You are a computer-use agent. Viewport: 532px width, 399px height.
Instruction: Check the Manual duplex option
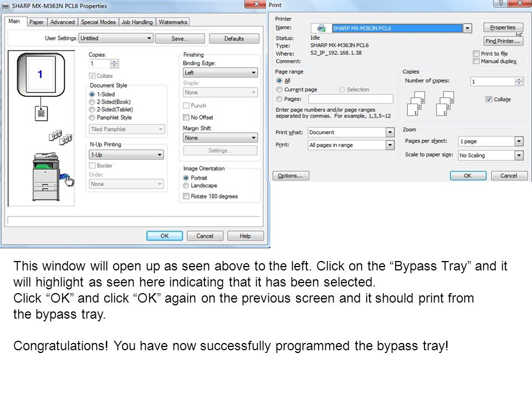click(476, 61)
